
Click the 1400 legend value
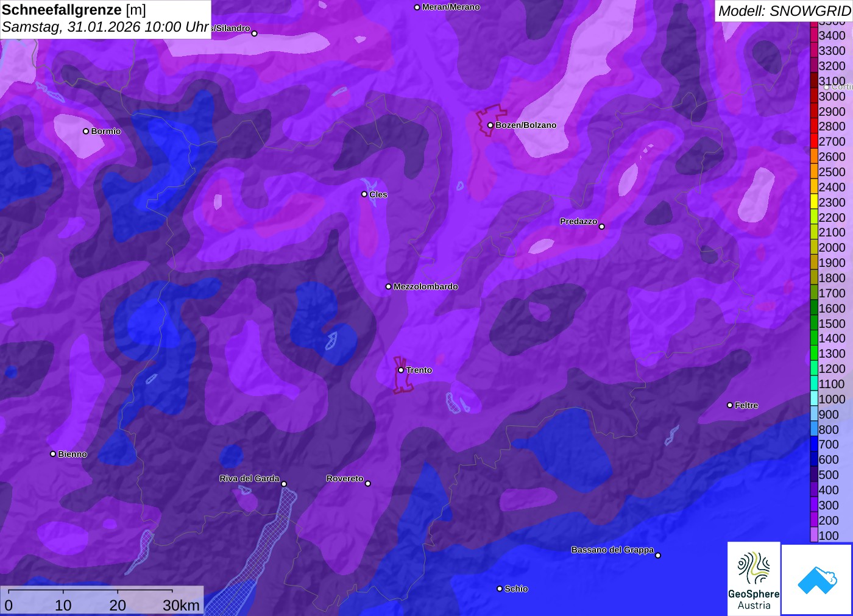[832, 338]
